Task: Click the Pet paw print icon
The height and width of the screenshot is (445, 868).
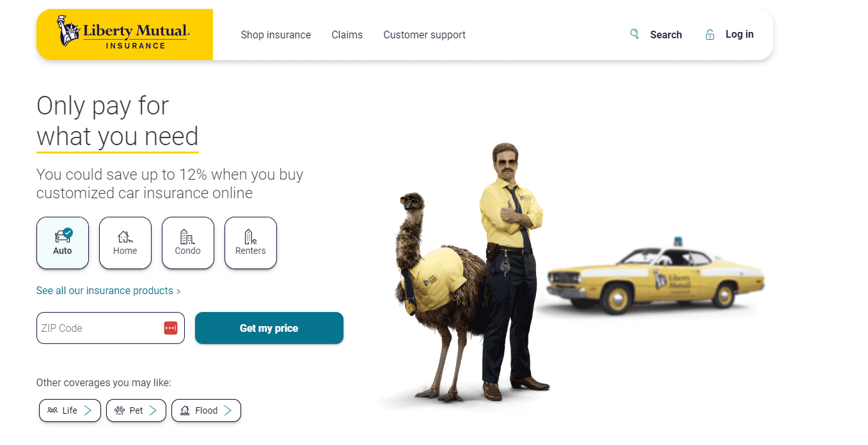Action: [x=120, y=410]
